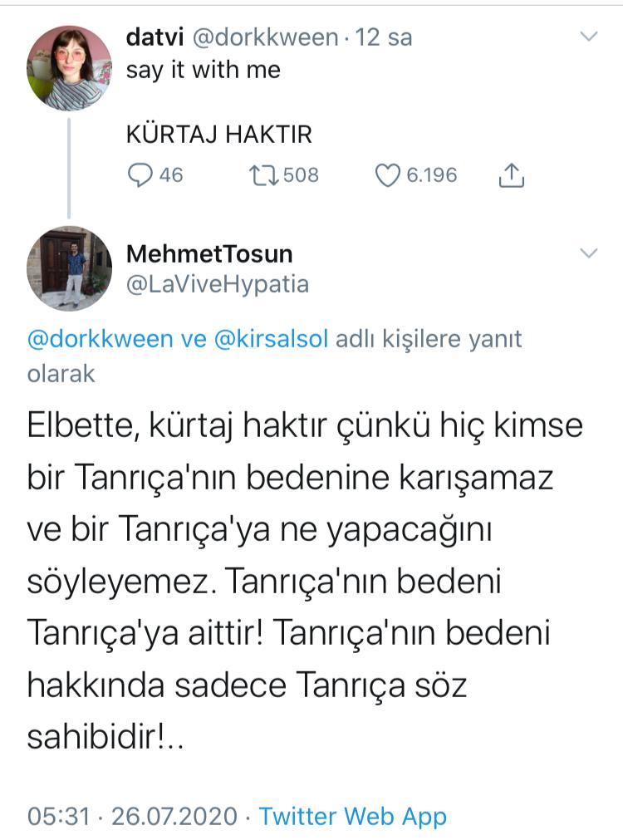
Task: Open MehmetTosun's profile picture
Action: click(70, 268)
